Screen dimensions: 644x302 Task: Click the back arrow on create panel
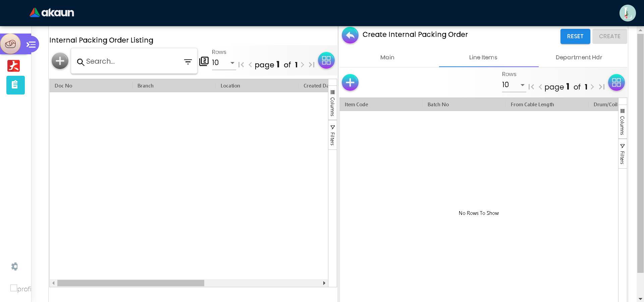pos(350,35)
